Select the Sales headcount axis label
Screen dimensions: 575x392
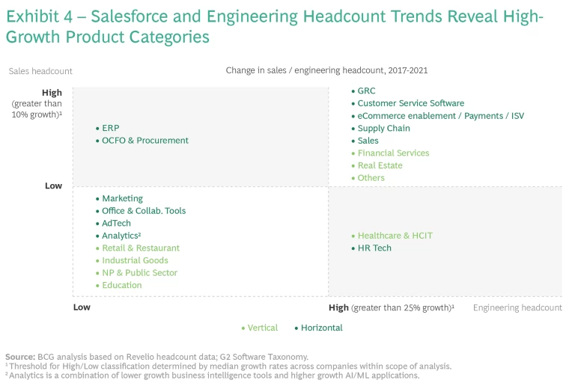click(x=40, y=71)
